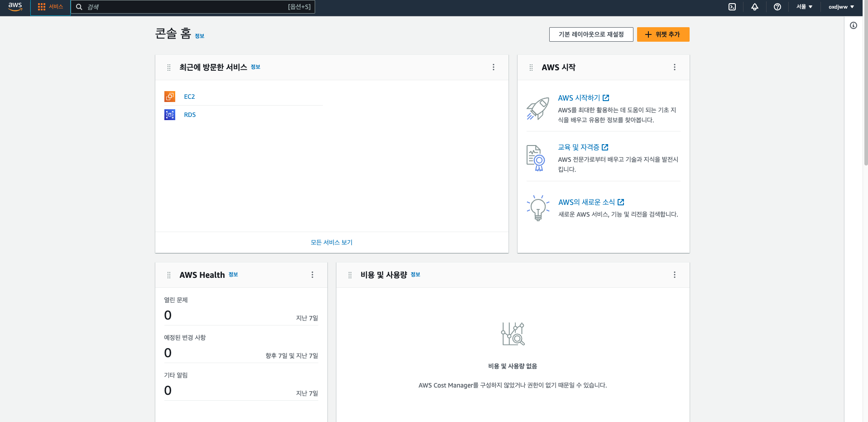Open the 서비스 services grid menu
Image resolution: width=868 pixels, height=422 pixels.
50,7
